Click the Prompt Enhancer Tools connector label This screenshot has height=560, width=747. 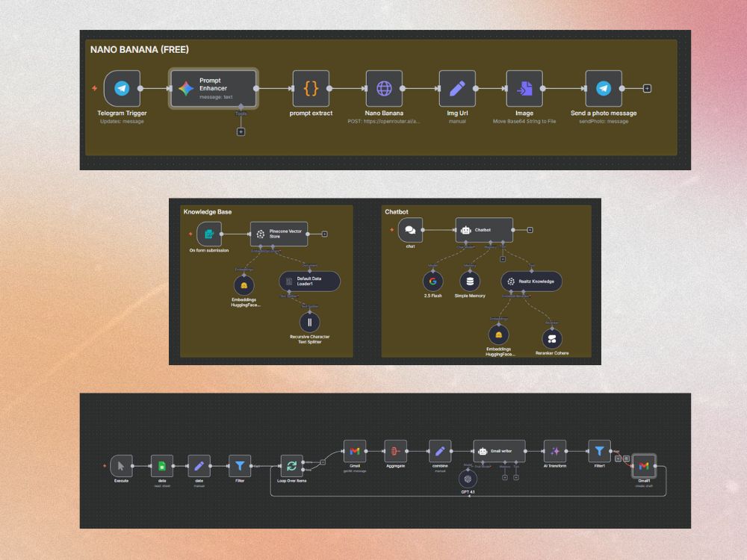[241, 113]
